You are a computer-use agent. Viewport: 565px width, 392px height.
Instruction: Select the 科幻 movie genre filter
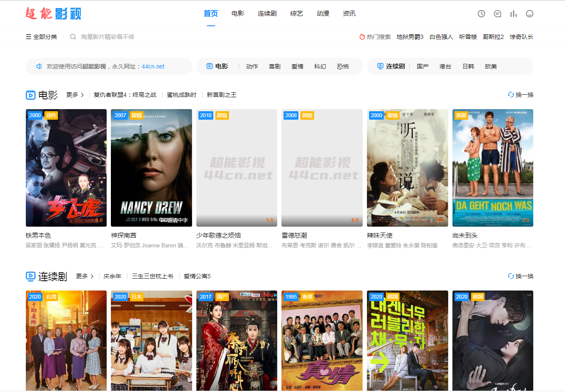(320, 66)
